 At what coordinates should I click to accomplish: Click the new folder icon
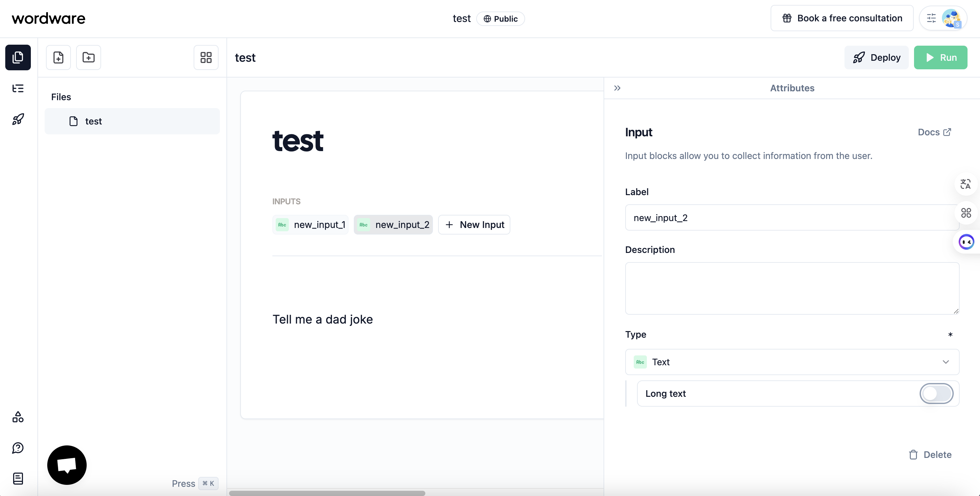[88, 57]
